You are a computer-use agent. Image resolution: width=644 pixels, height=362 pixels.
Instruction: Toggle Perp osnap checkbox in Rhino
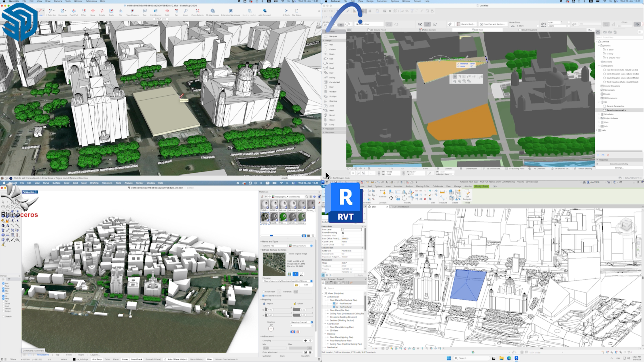4,298
